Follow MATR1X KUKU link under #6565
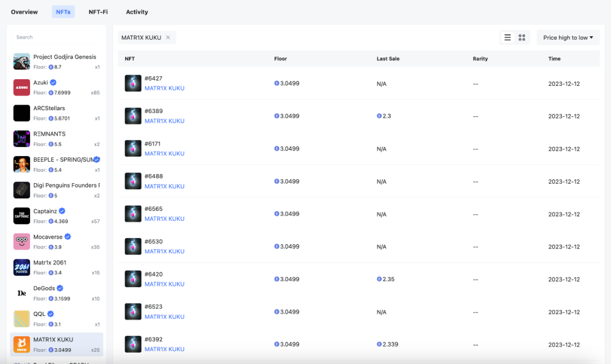Viewport: 611px width, 364px height. [165, 219]
